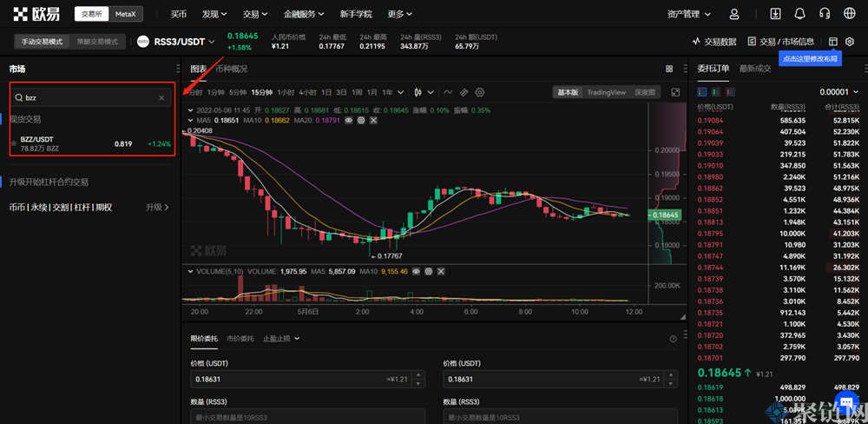This screenshot has height=424, width=868.
Task: Collapse the MA indicator legend chevron
Action: [x=192, y=120]
